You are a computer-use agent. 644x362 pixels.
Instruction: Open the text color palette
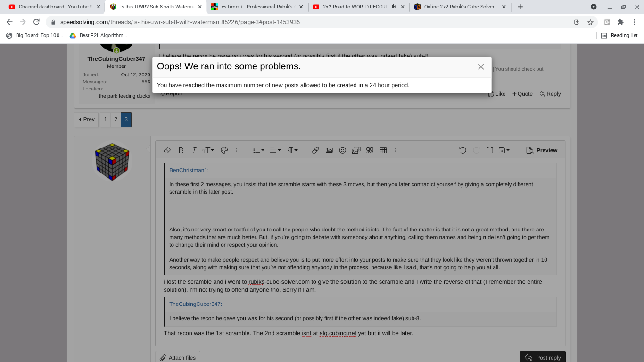[224, 150]
